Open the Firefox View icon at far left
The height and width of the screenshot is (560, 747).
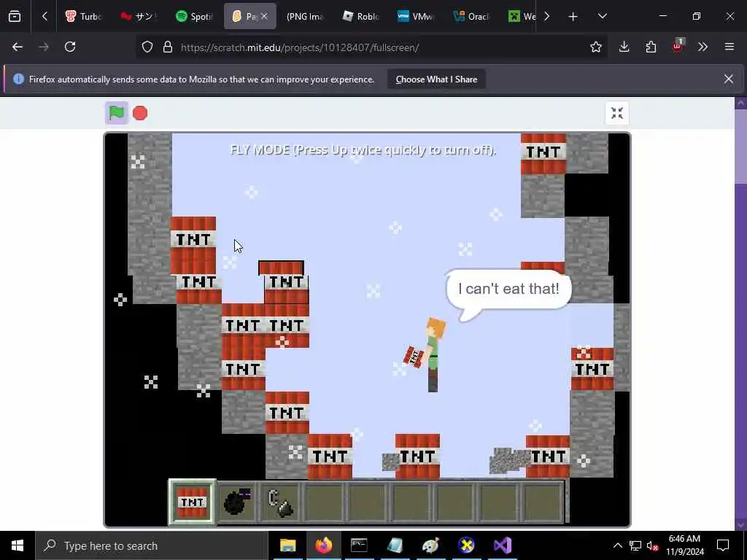(15, 16)
